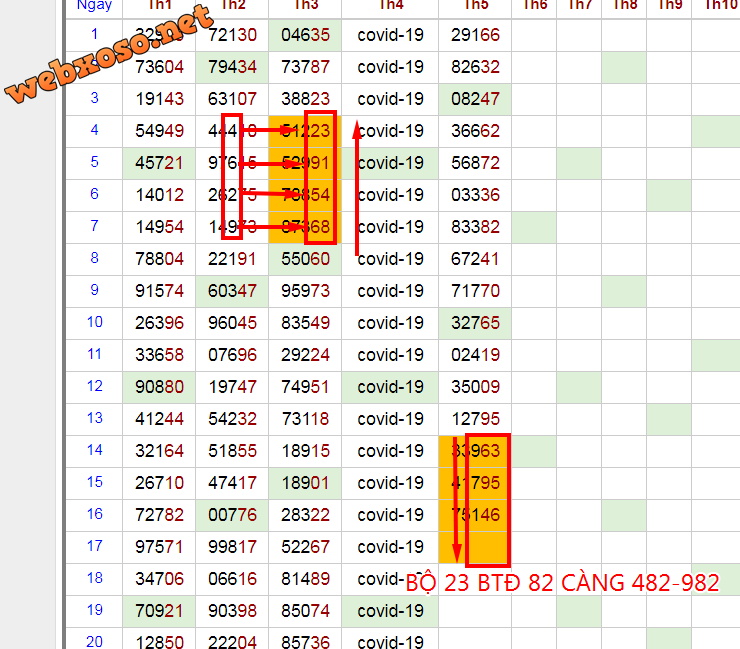Select cell with value 29166
Image resolution: width=740 pixels, height=649 pixels.
(x=476, y=35)
